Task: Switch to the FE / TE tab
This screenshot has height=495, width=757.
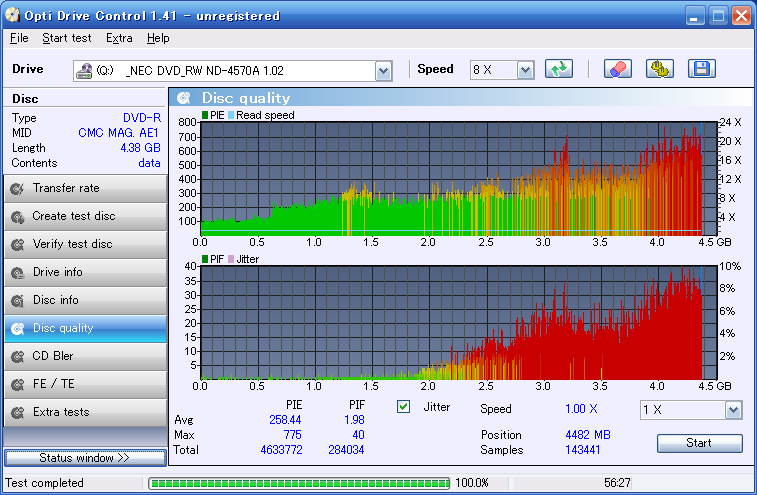Action: (x=85, y=384)
